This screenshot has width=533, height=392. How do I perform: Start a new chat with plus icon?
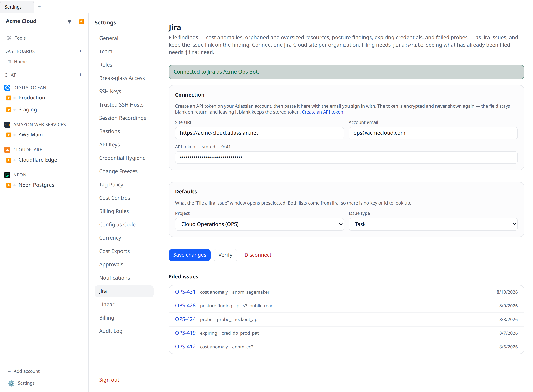80,75
